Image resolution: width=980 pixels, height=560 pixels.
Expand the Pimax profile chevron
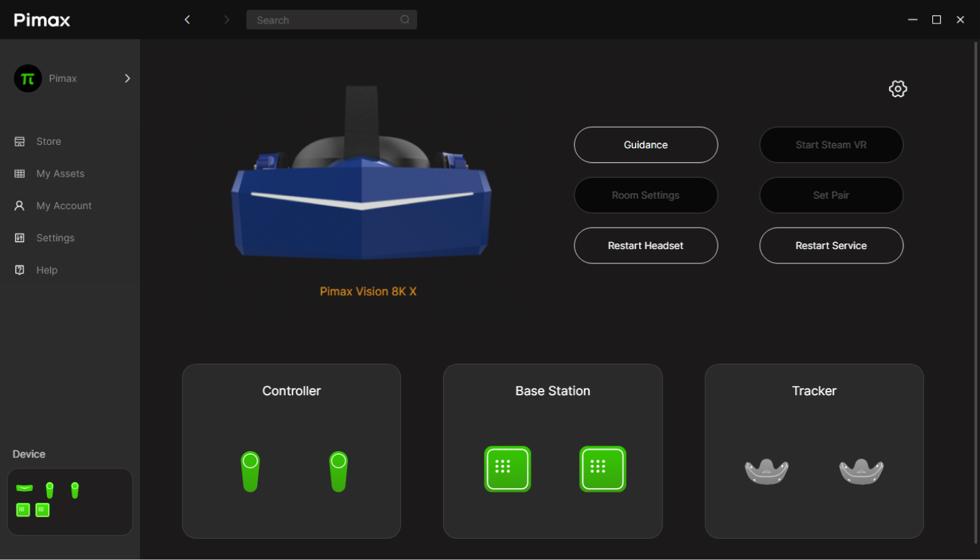coord(127,79)
